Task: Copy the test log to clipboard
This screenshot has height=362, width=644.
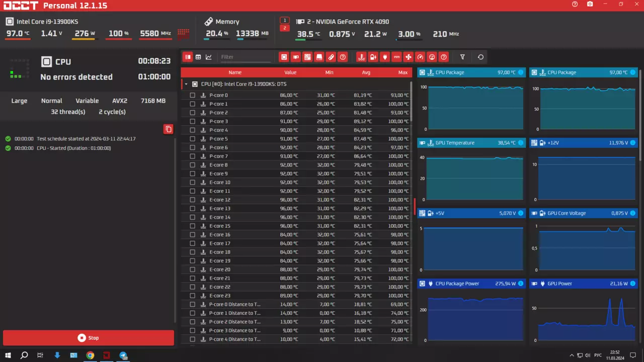Action: [x=169, y=129]
